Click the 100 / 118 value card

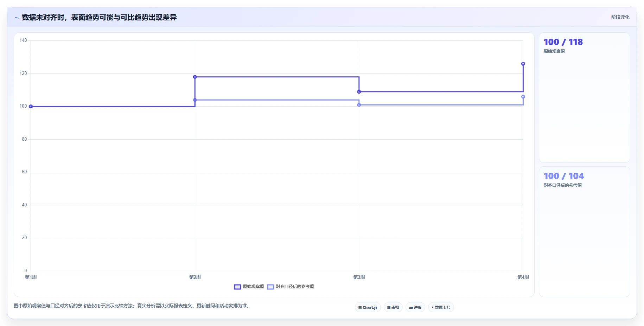click(584, 98)
